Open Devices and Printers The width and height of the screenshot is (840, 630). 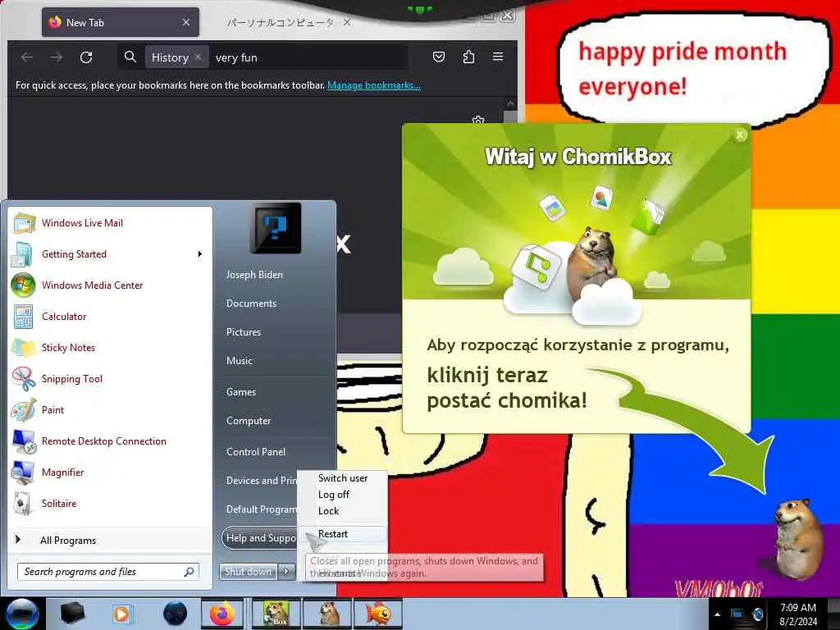261,481
